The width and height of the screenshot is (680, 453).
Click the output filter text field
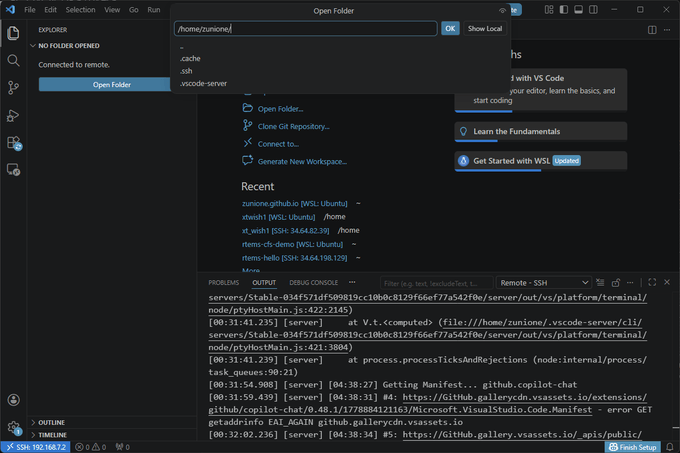pyautogui.click(x=436, y=283)
